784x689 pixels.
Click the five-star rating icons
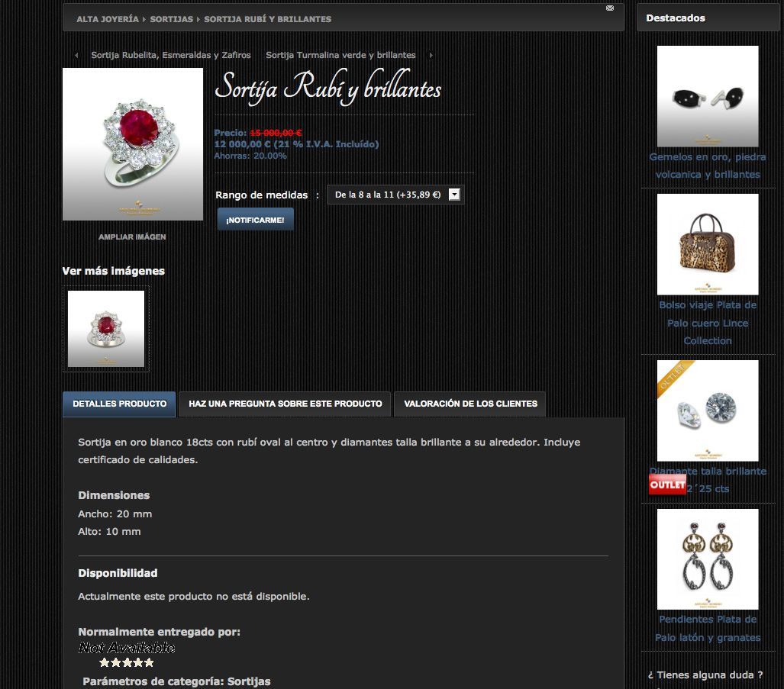pos(127,662)
